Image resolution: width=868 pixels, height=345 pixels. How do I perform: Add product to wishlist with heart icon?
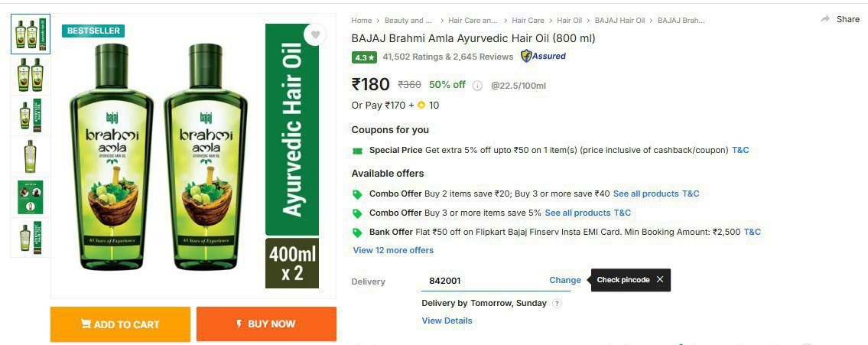click(x=314, y=35)
